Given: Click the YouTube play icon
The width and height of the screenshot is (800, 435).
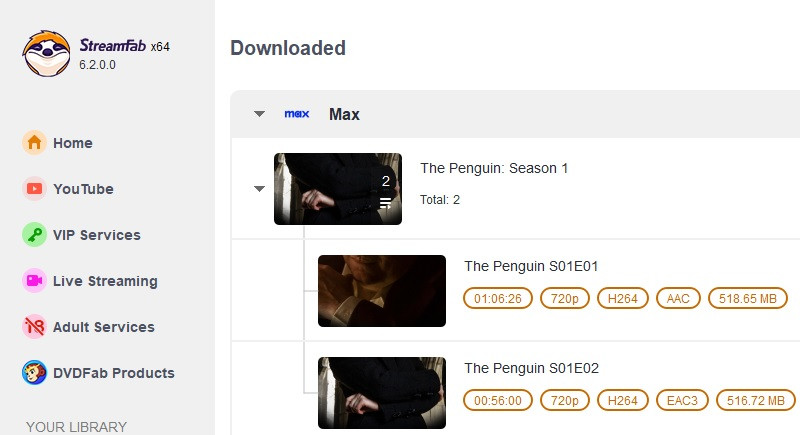Looking at the screenshot, I should 34,189.
